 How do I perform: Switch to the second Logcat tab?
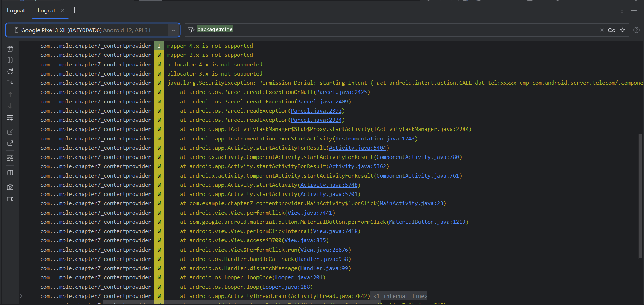tap(47, 11)
